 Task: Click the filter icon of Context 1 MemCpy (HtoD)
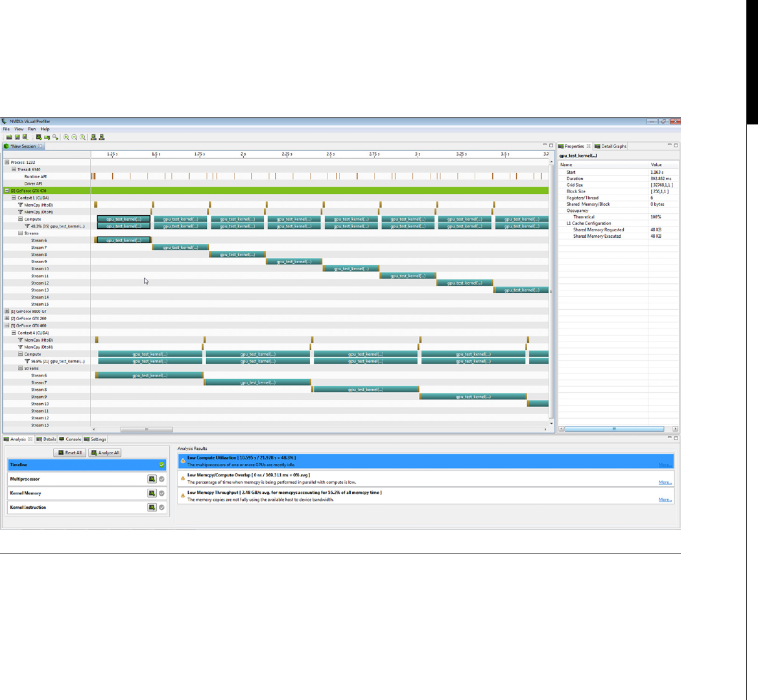[x=20, y=205]
